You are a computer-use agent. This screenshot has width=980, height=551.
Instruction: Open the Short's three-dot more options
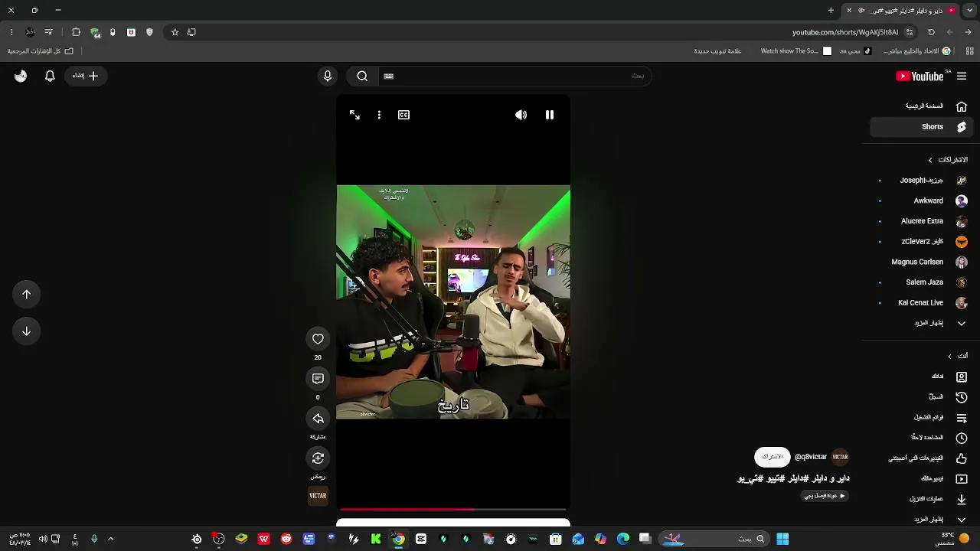point(379,115)
